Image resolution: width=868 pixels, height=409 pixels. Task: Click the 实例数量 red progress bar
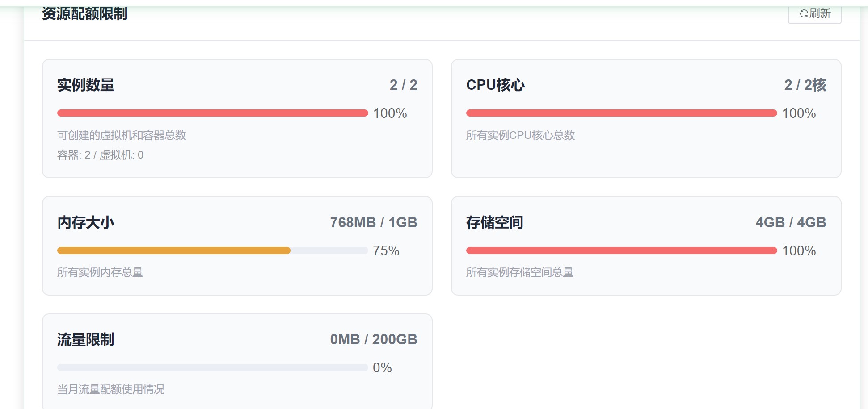click(212, 113)
